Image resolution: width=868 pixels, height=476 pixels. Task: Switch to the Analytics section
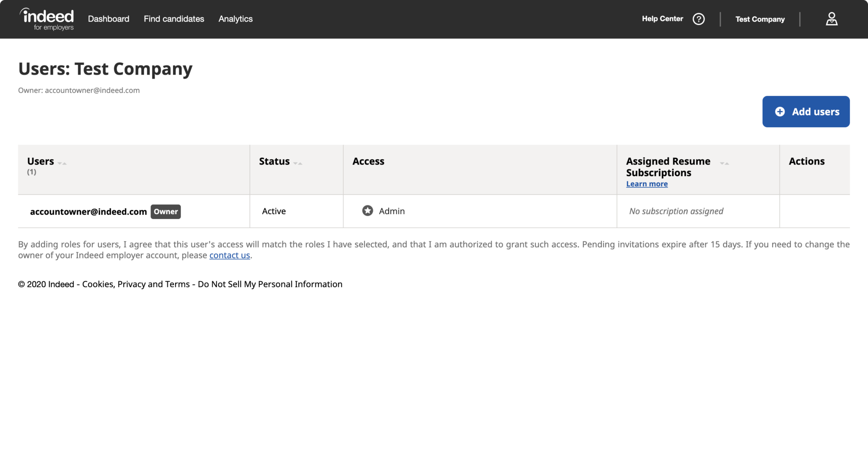(235, 19)
